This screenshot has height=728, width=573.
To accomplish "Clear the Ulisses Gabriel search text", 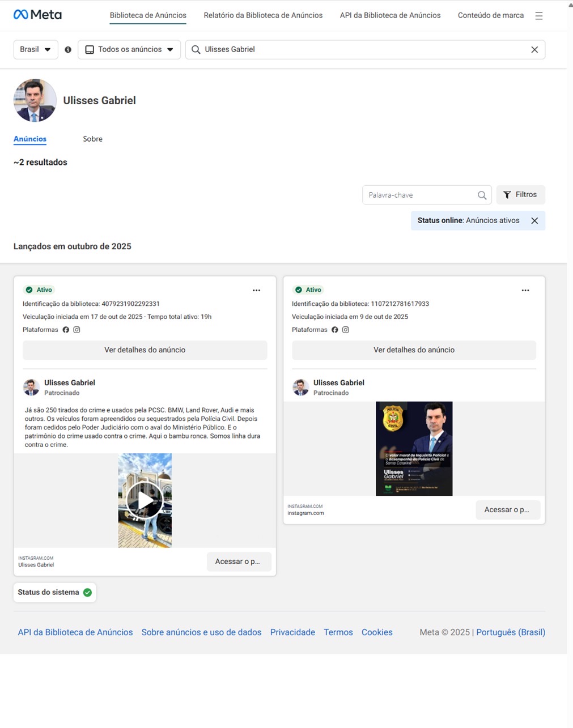I will click(x=534, y=50).
